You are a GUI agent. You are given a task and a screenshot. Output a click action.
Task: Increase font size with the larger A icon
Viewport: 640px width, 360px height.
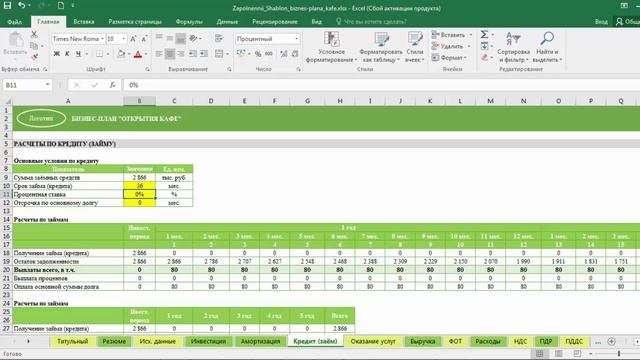(133, 39)
